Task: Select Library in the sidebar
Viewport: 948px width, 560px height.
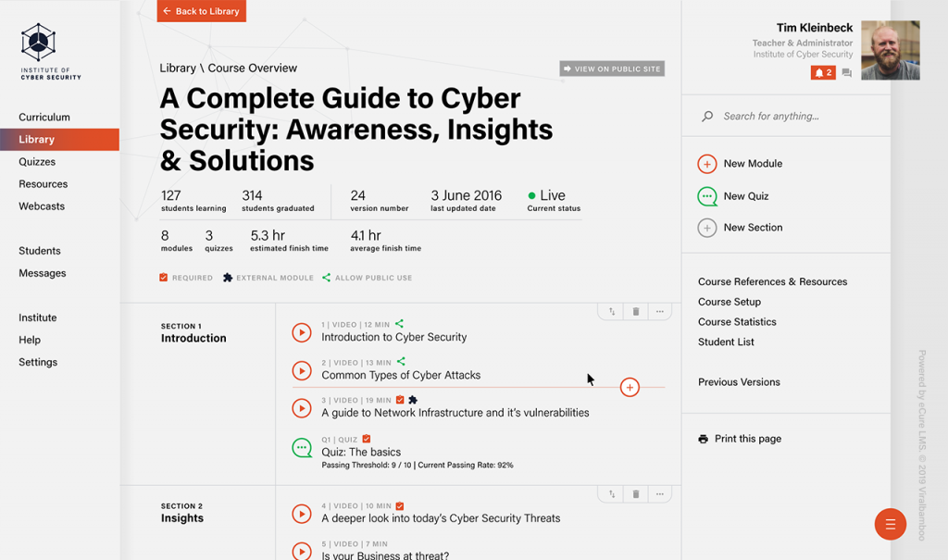Action: pyautogui.click(x=59, y=140)
